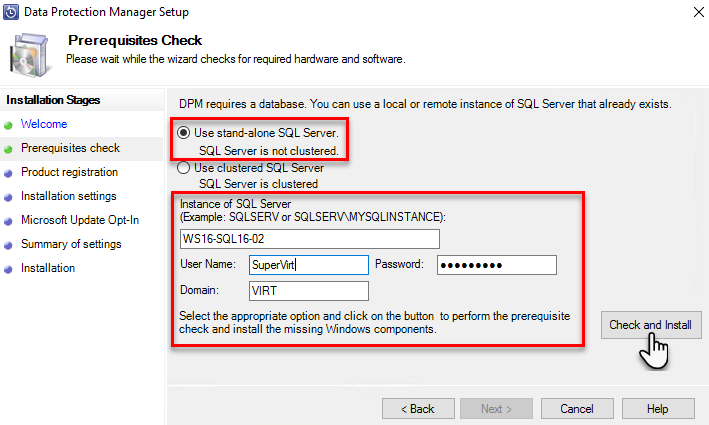Click blue bullet beside Product registration
The image size is (709, 425).
[8, 173]
